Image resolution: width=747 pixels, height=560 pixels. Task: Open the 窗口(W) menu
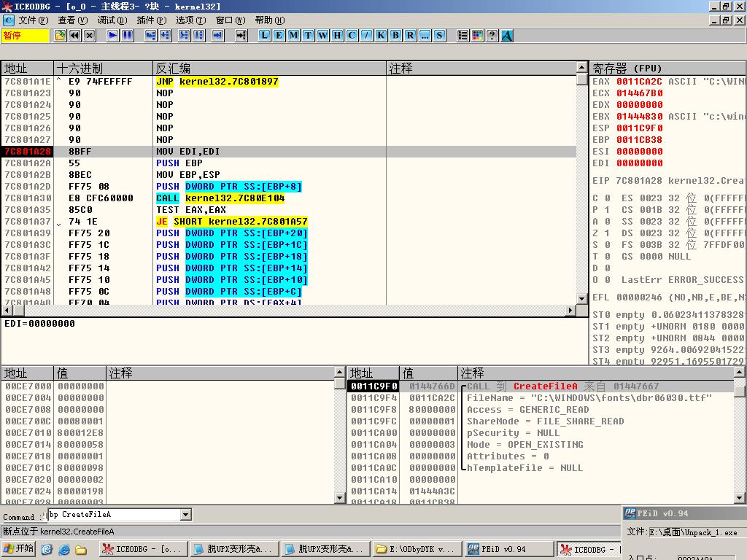pyautogui.click(x=231, y=20)
